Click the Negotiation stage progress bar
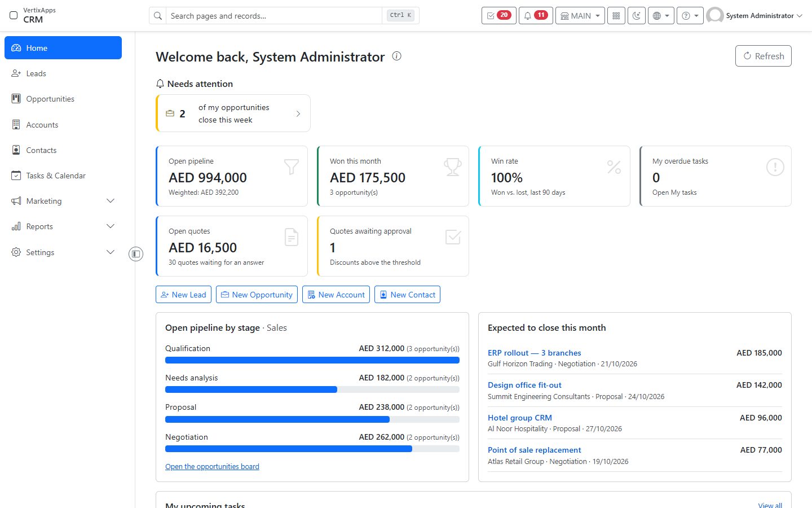 [x=312, y=449]
